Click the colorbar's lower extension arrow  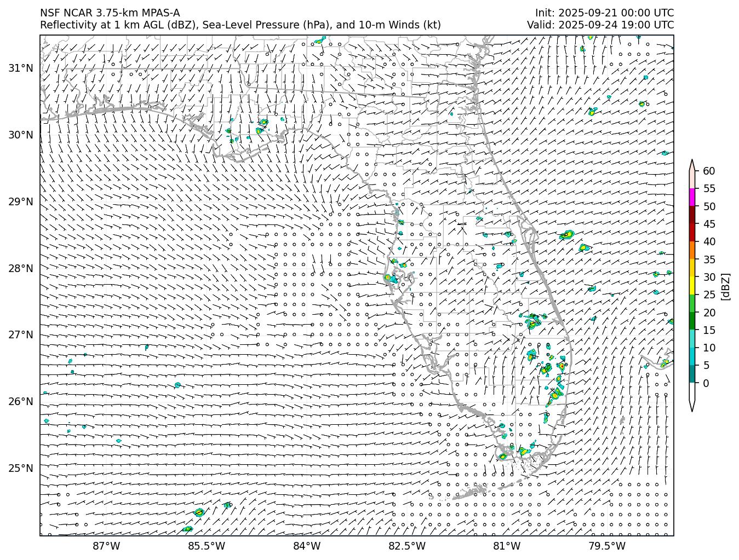pyautogui.click(x=692, y=404)
